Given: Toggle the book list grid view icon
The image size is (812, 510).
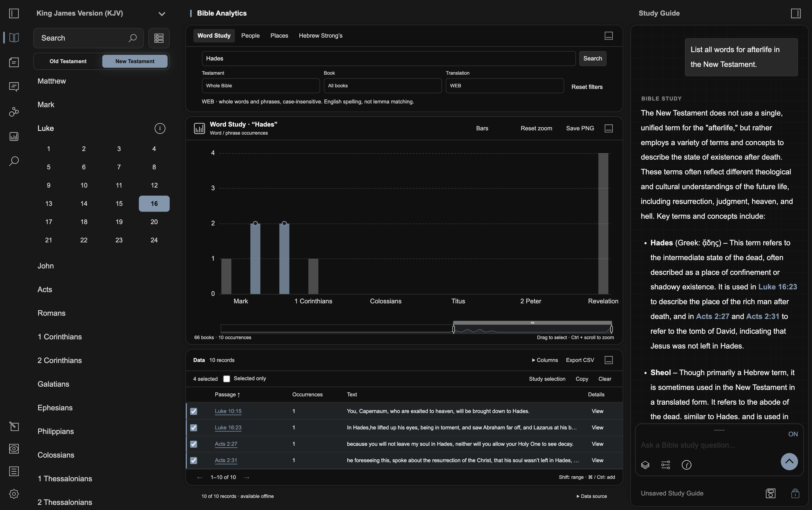Looking at the screenshot, I should click(159, 38).
